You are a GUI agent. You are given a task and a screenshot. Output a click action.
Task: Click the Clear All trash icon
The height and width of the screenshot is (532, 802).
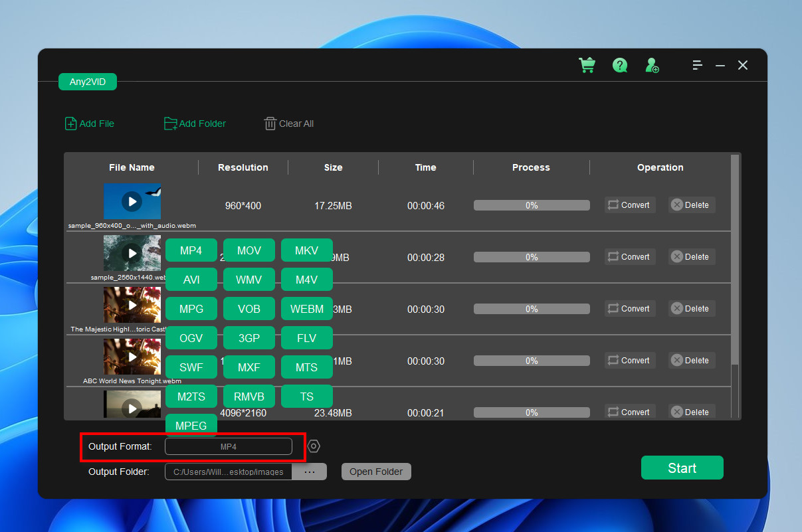pyautogui.click(x=270, y=124)
